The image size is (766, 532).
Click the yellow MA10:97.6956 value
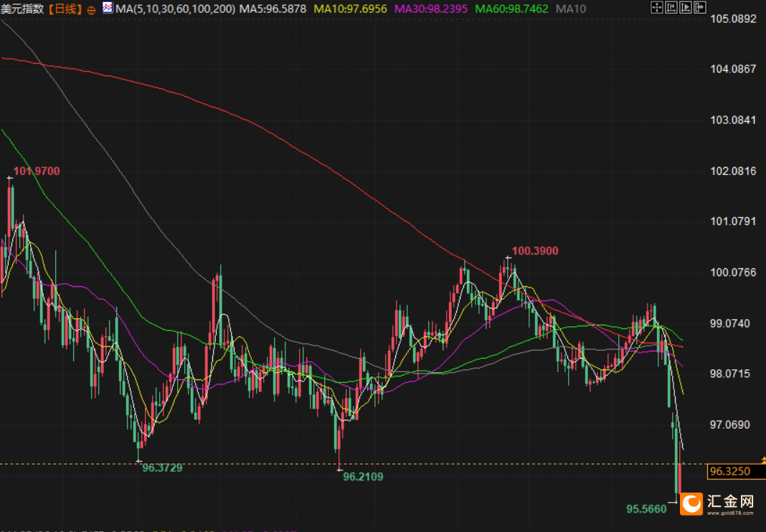click(350, 9)
